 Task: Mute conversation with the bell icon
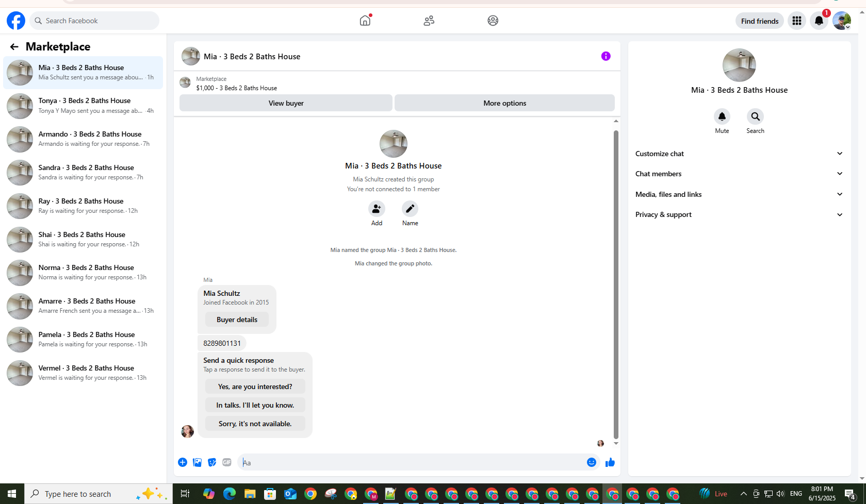722,116
